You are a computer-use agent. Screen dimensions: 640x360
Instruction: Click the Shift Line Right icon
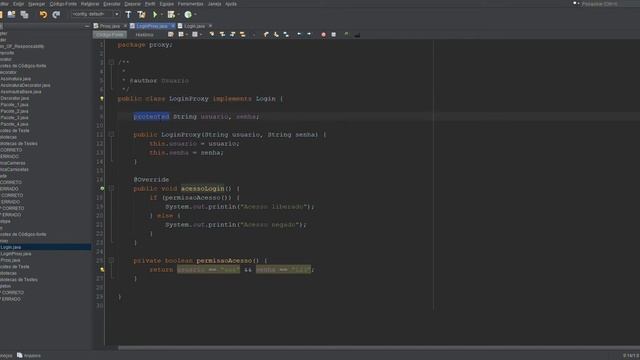click(309, 35)
